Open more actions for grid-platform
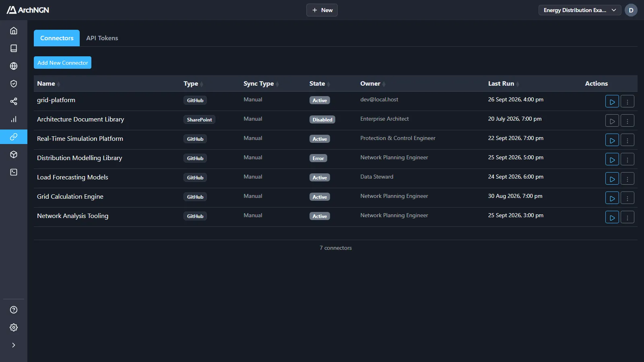This screenshot has height=362, width=644. click(627, 101)
